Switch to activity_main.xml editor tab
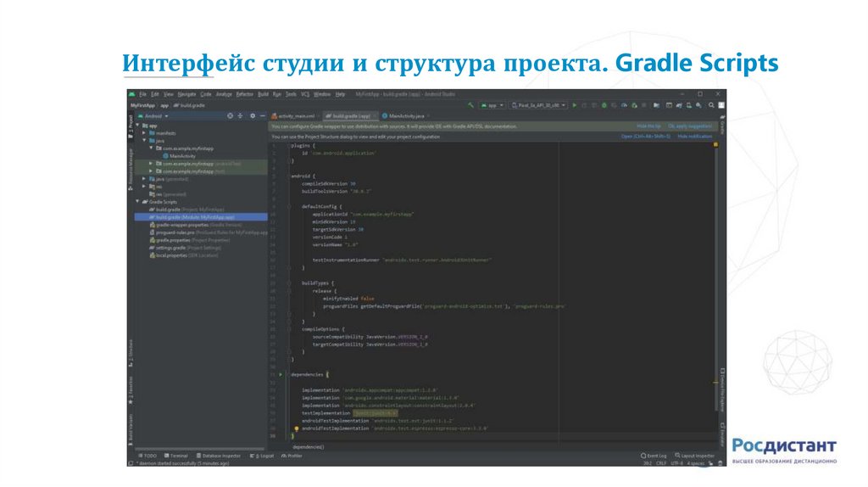The width and height of the screenshot is (868, 487). [296, 115]
